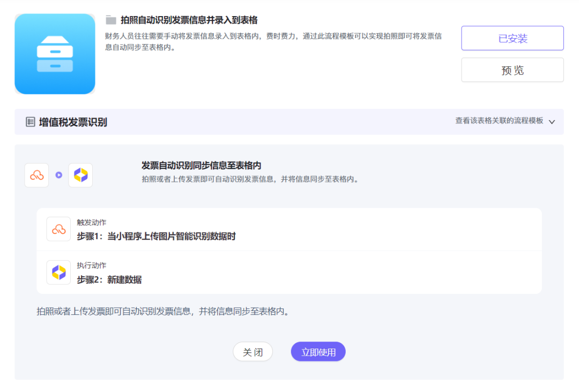Click the 执行动作 label
The width and height of the screenshot is (579, 392).
92,265
